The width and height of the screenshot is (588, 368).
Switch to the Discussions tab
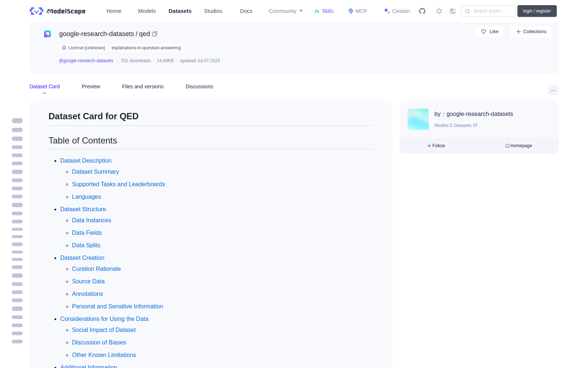click(x=199, y=86)
